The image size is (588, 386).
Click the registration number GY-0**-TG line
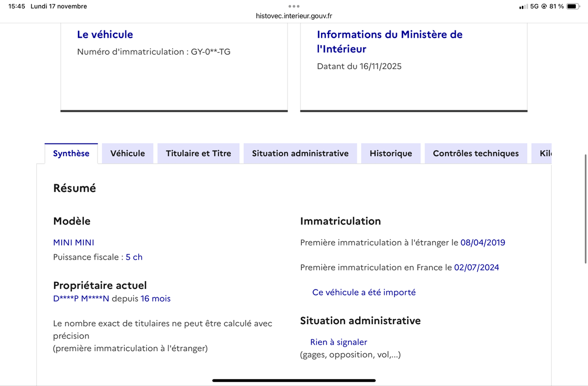[154, 51]
